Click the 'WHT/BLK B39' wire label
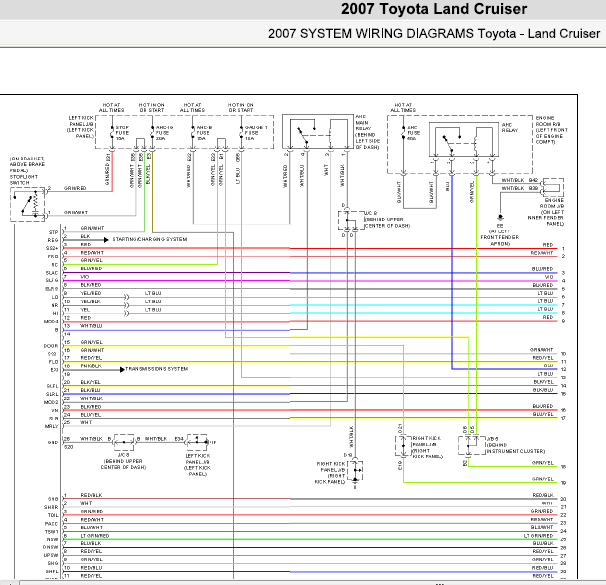 click(520, 188)
